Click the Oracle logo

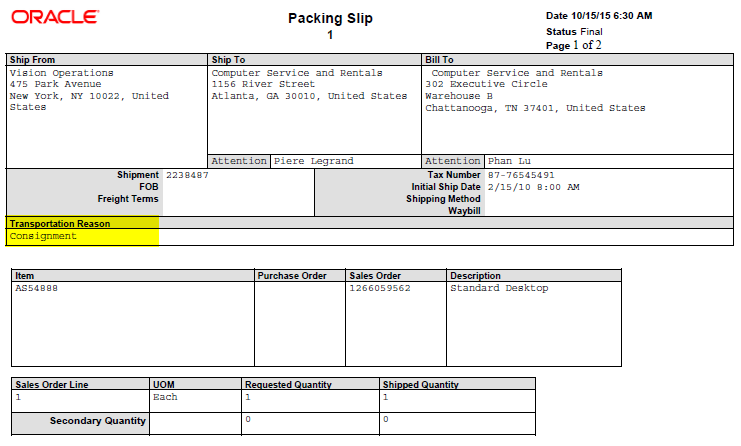(x=54, y=17)
